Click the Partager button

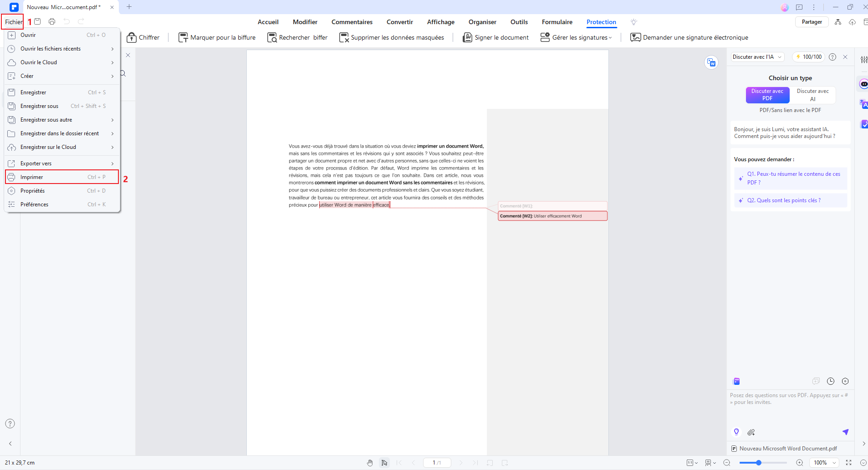coord(812,22)
